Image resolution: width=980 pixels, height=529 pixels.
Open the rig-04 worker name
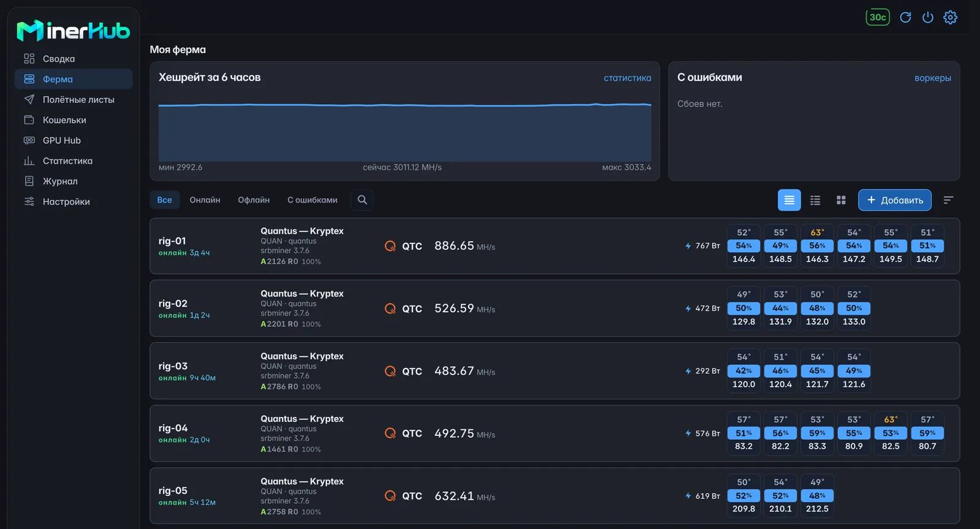click(173, 428)
